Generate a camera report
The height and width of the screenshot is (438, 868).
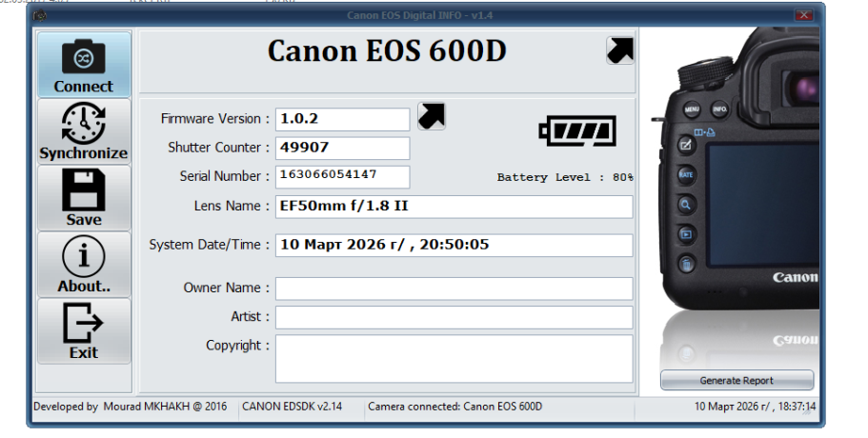coord(737,380)
